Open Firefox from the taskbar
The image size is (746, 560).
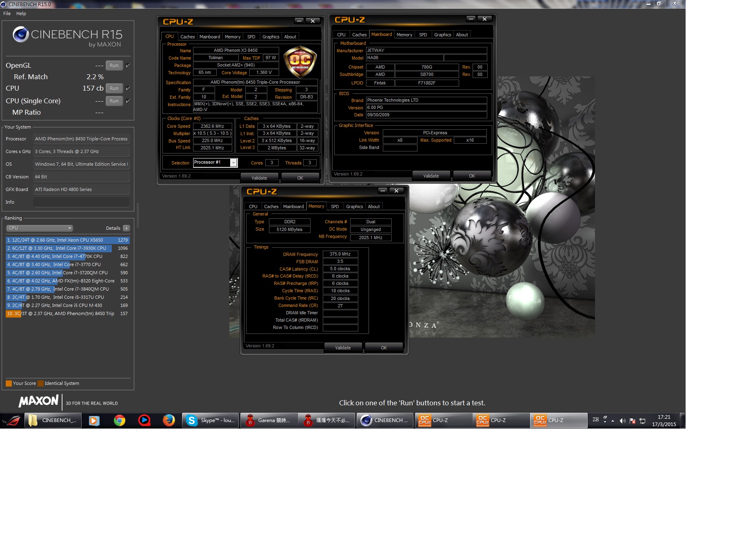(169, 420)
